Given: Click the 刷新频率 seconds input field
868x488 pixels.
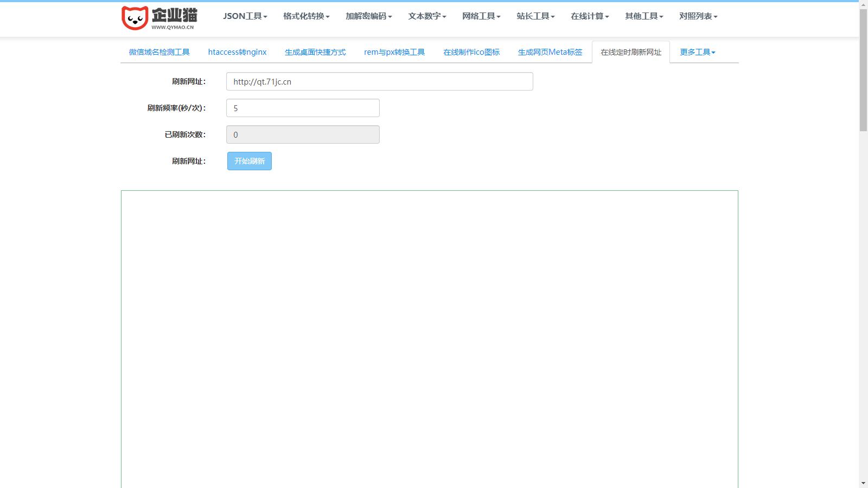Looking at the screenshot, I should coord(303,108).
